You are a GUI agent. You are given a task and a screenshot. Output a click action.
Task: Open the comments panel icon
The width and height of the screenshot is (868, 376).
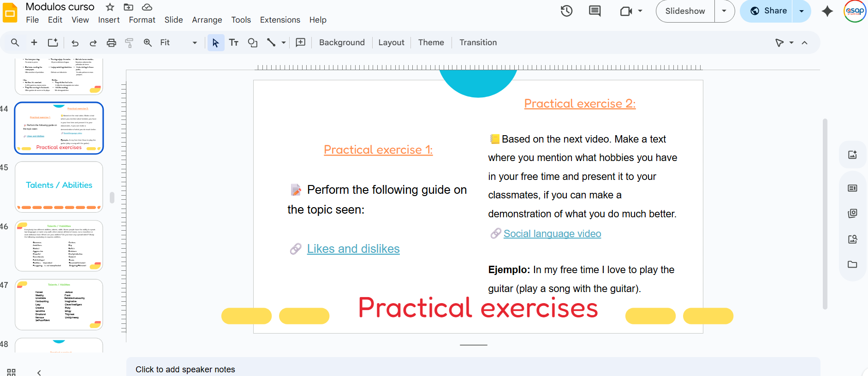595,11
